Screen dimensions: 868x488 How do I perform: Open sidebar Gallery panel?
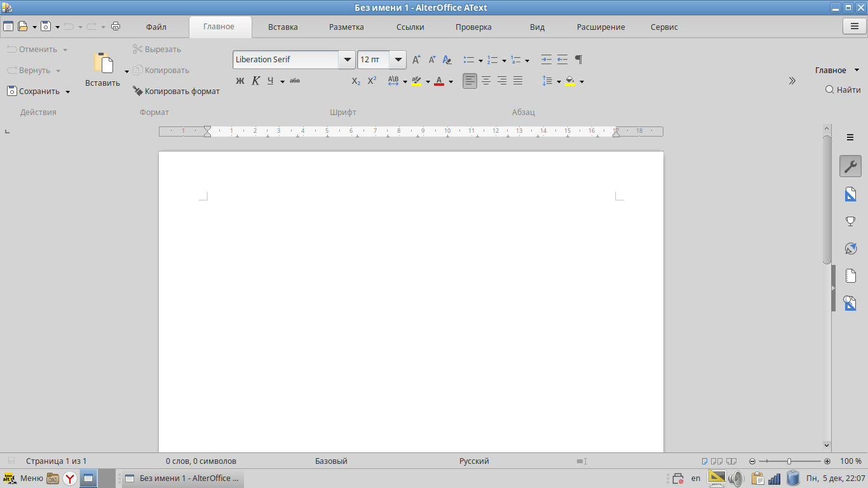[x=850, y=221]
